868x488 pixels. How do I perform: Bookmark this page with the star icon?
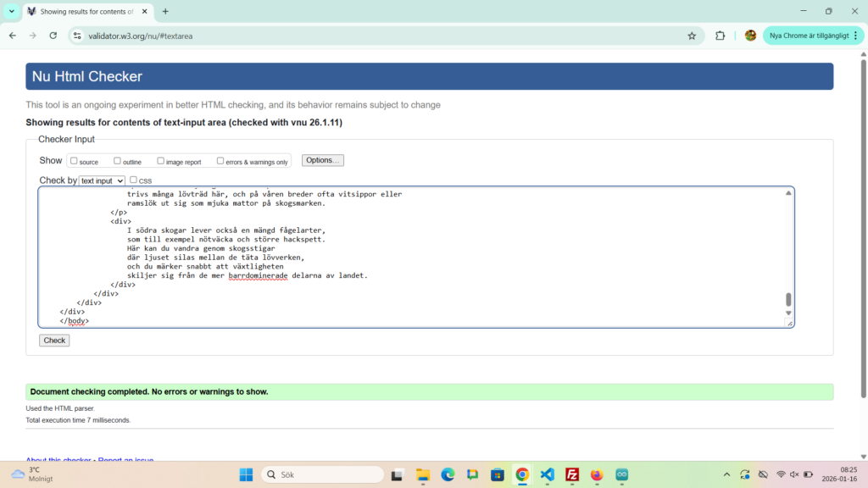[692, 36]
